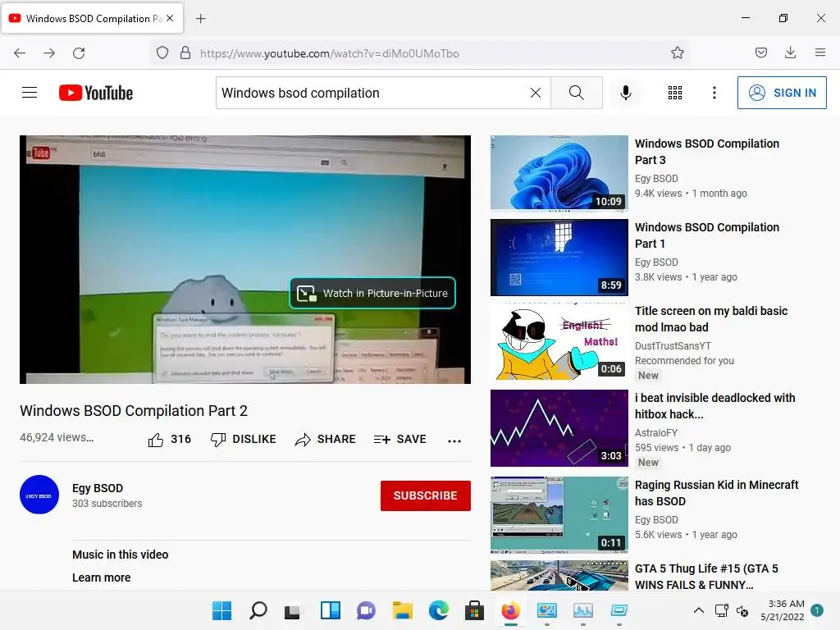Dislike the video
This screenshot has height=630, width=840.
pos(243,440)
